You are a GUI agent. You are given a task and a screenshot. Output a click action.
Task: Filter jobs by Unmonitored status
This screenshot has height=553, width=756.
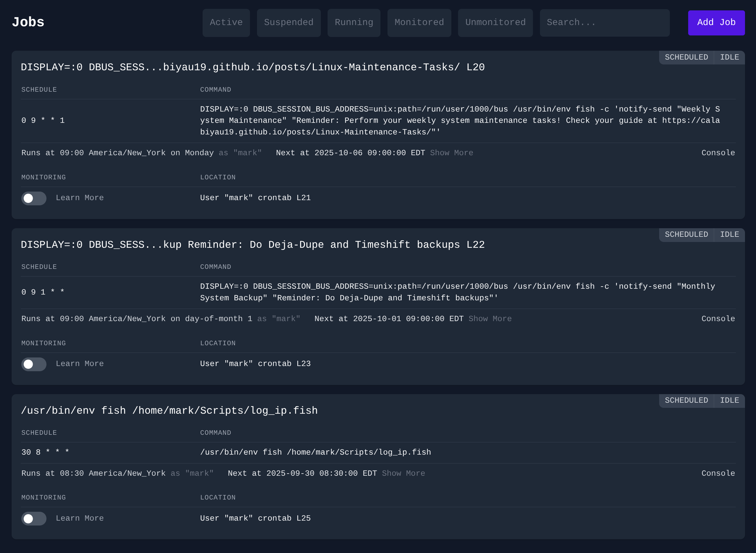click(x=495, y=22)
